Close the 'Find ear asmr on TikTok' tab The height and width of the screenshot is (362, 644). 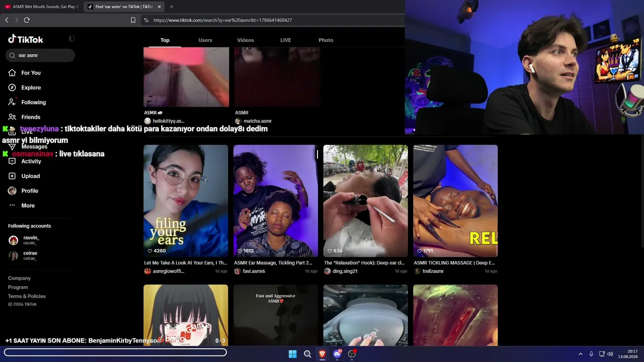(x=159, y=7)
